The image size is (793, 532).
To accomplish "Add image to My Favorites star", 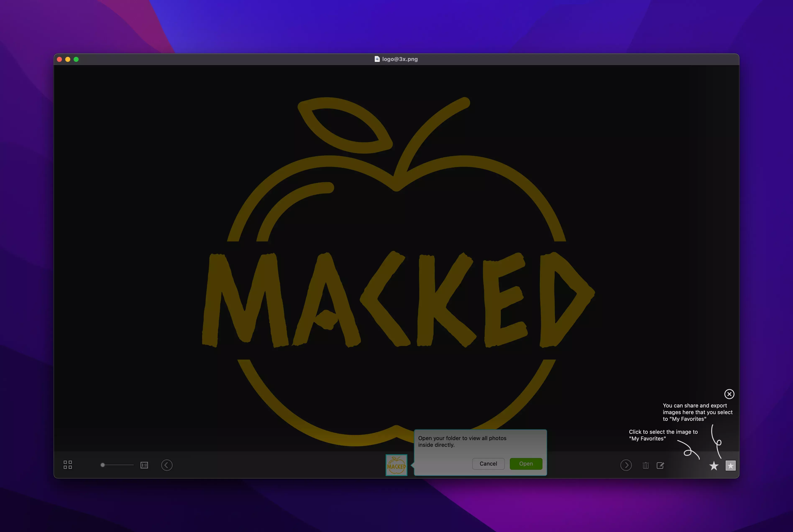I will pyautogui.click(x=714, y=466).
